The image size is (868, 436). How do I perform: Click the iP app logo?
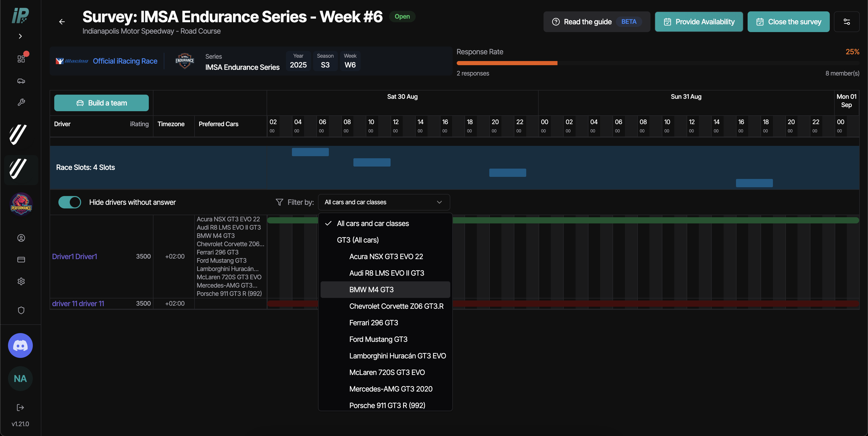tap(21, 16)
